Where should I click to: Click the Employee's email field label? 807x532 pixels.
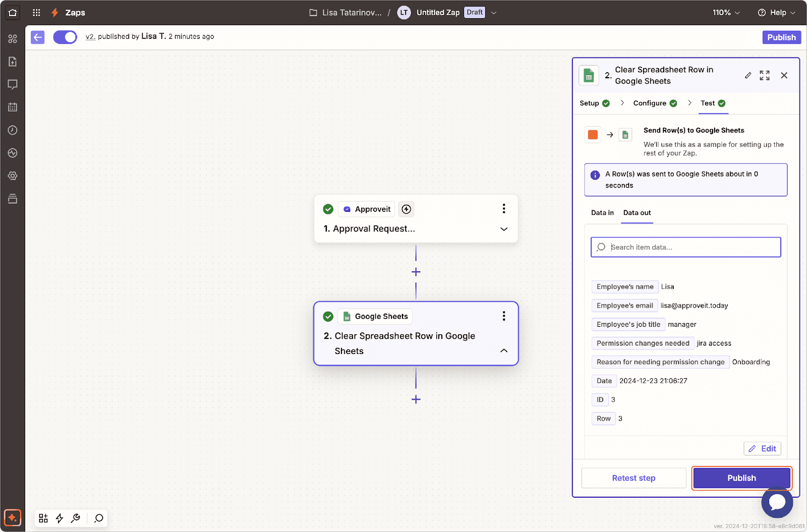[624, 306]
